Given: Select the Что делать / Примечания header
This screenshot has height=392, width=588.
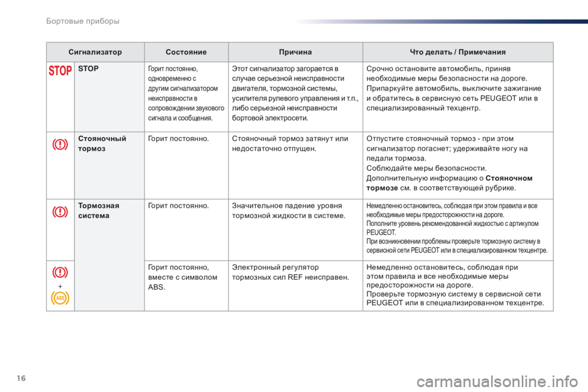Looking at the screenshot, I should click(458, 52).
